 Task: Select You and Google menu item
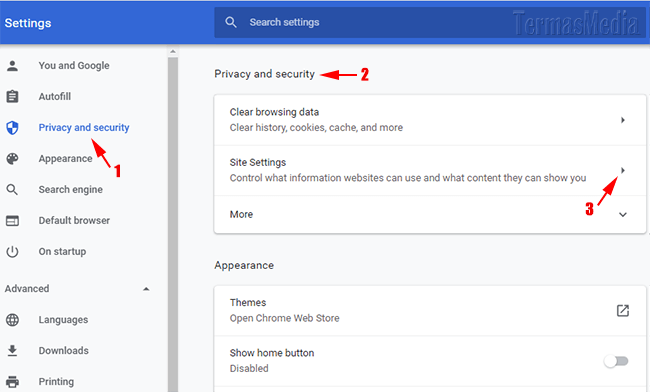pyautogui.click(x=74, y=65)
